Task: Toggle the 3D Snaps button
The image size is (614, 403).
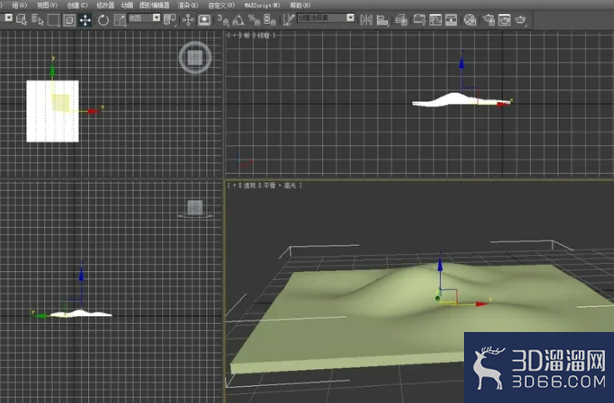Action: click(223, 20)
